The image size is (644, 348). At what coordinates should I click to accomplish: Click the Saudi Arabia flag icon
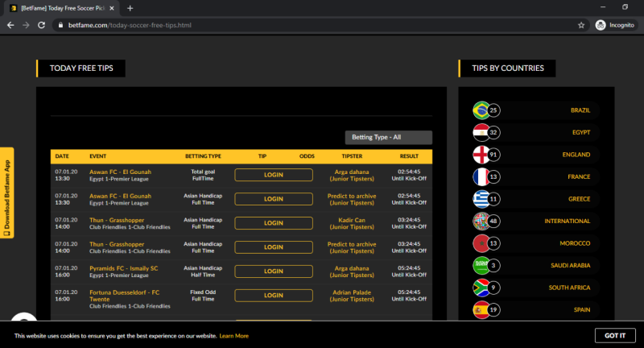tap(481, 265)
